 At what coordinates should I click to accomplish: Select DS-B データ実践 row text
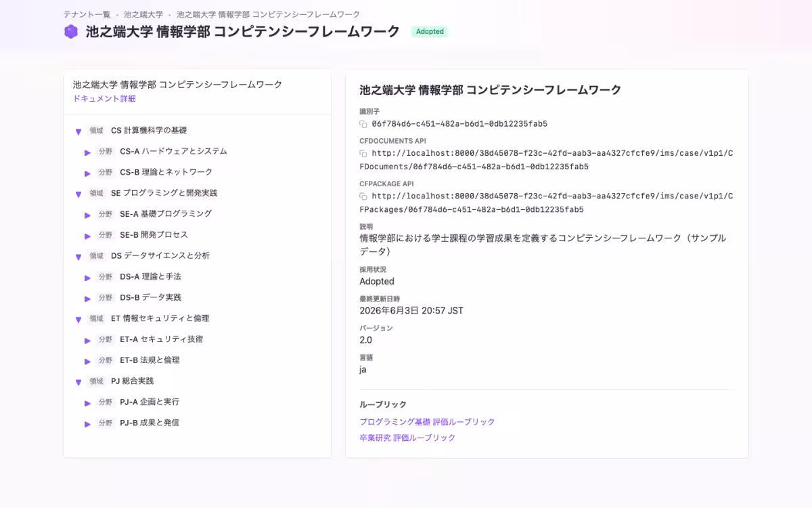150,298
